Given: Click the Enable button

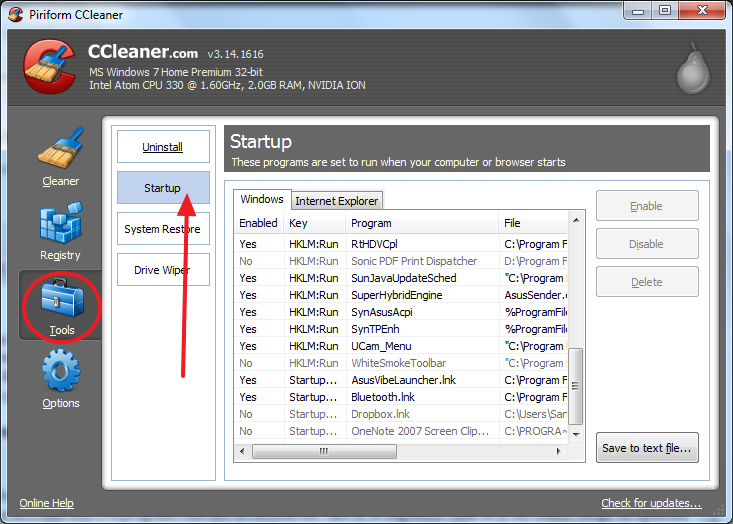Looking at the screenshot, I should click(647, 206).
